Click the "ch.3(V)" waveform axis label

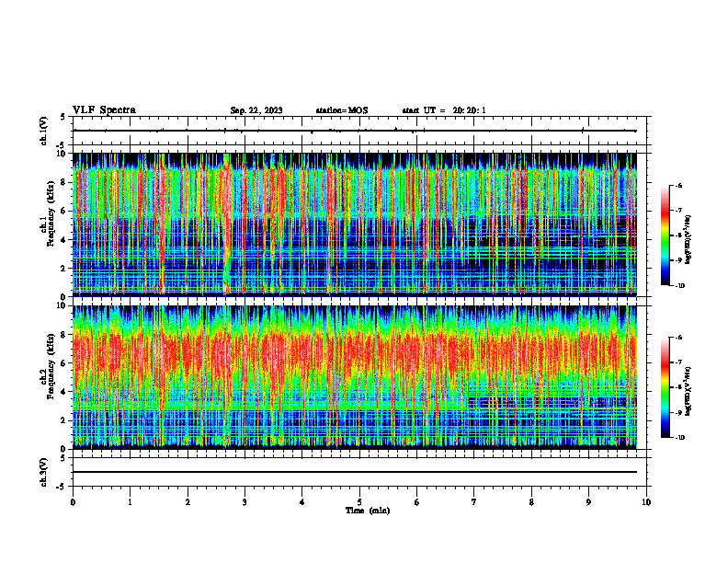tap(44, 472)
